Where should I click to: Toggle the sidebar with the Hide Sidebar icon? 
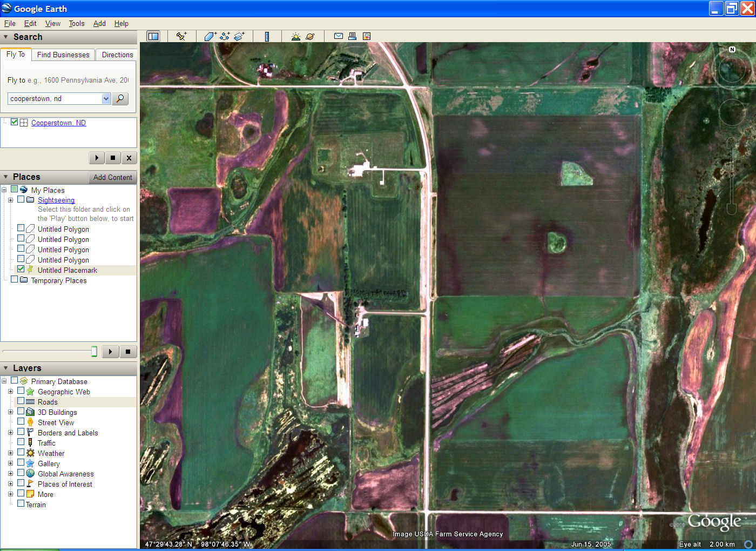pos(153,36)
